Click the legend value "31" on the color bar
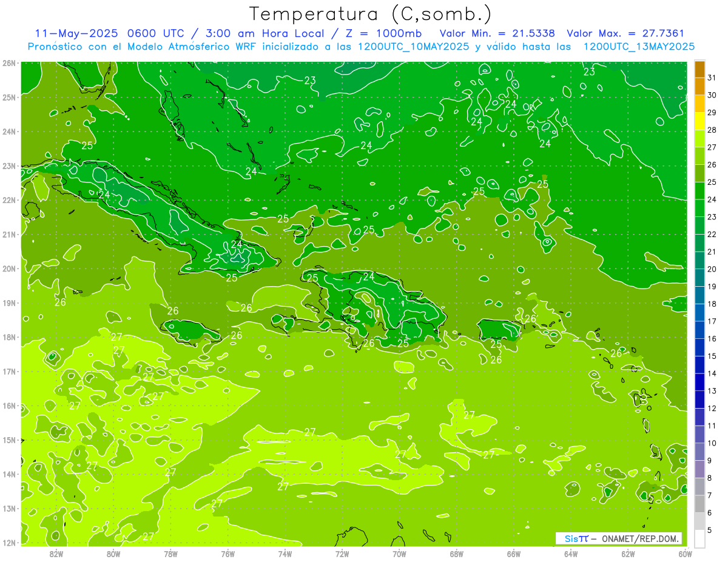Screen dimensions: 728x562 point(712,78)
